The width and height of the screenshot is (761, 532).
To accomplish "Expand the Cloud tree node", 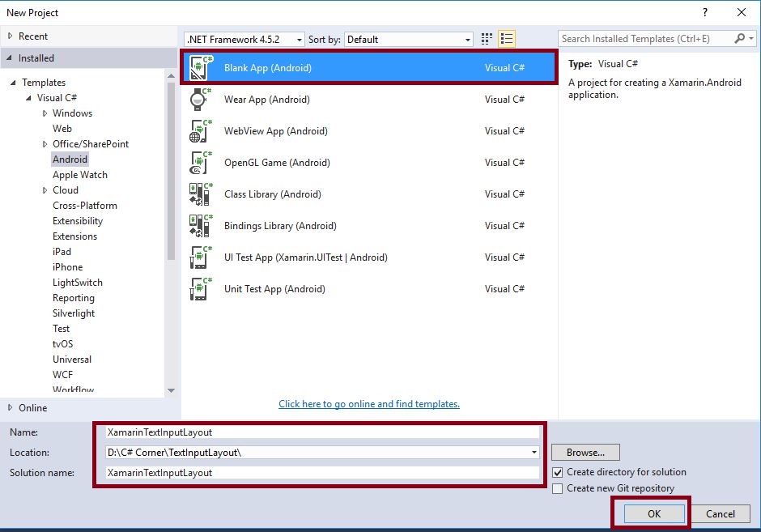I will point(45,190).
